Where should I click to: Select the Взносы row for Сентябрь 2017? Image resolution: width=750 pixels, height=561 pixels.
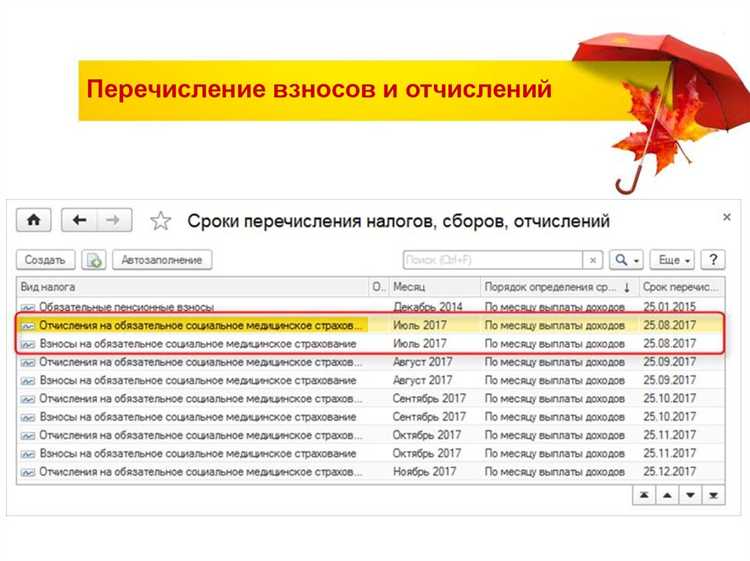[x=371, y=417]
